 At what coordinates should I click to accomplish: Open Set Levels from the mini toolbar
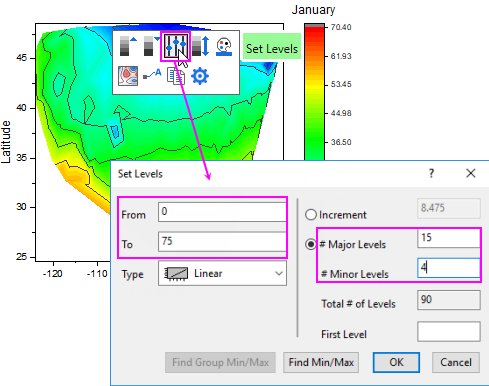[175, 46]
